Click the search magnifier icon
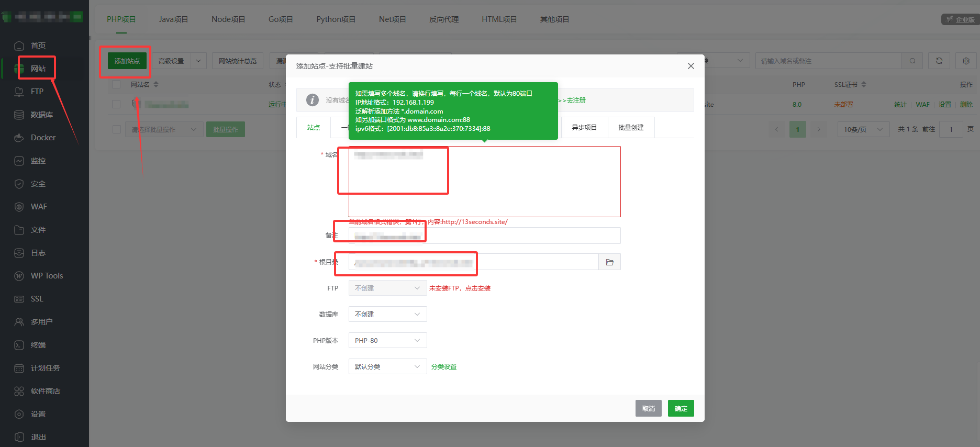Image resolution: width=980 pixels, height=447 pixels. click(912, 61)
